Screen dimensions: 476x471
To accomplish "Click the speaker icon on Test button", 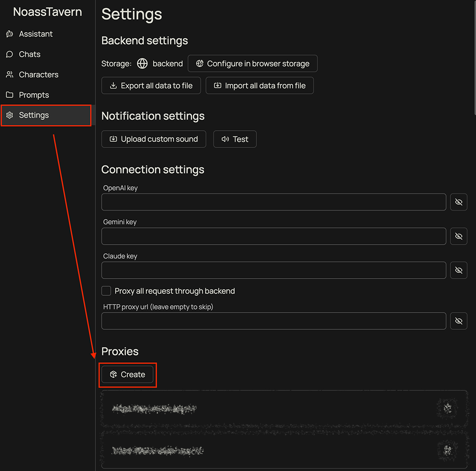I will click(x=225, y=139).
